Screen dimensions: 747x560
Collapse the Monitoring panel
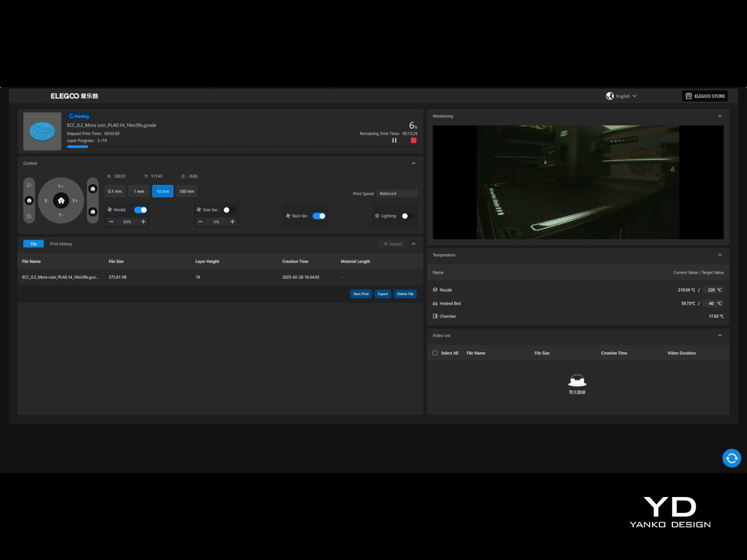pos(720,116)
